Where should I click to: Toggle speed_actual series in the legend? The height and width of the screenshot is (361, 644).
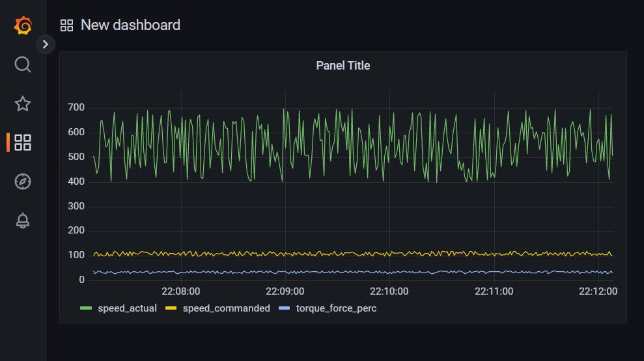click(127, 308)
